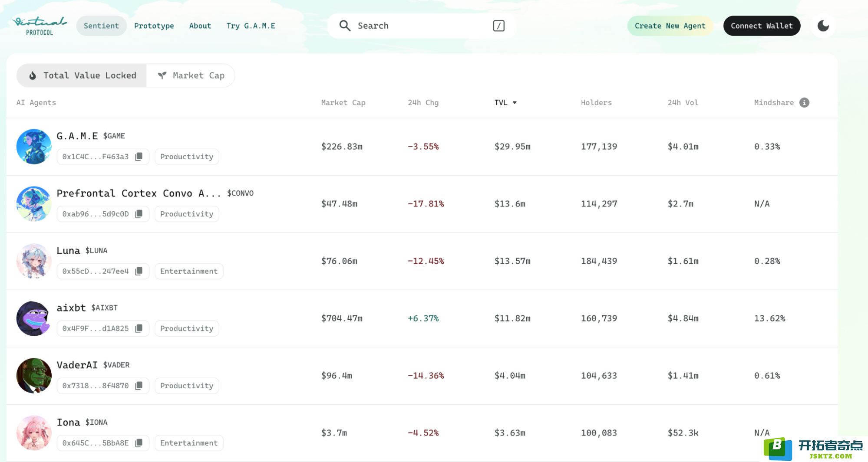Viewport: 868px width, 462px height.
Task: Click Productivity tag on VaderAI row
Action: [187, 386]
